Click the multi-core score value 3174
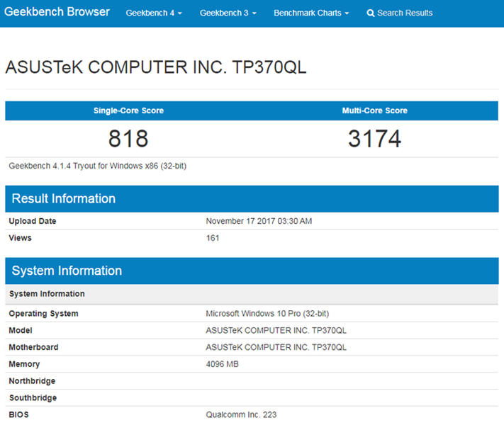This screenshot has width=504, height=425. point(375,139)
